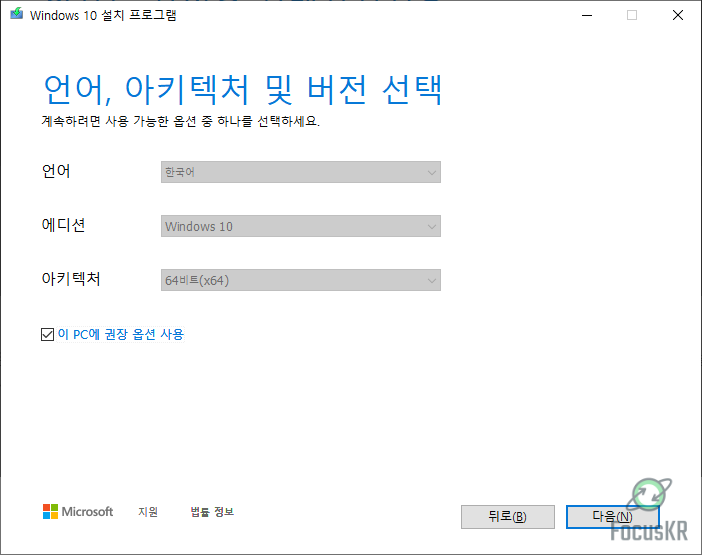This screenshot has height=555, width=702.
Task: Click the instruction text '계속하려면 사용 가능한 옵션 중 하나를 선택하세요.'
Action: pyautogui.click(x=180, y=121)
